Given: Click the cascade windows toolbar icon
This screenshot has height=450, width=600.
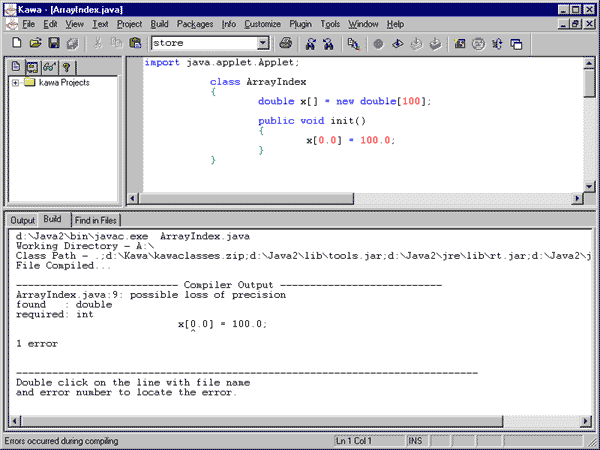Looking at the screenshot, I should coord(516,44).
